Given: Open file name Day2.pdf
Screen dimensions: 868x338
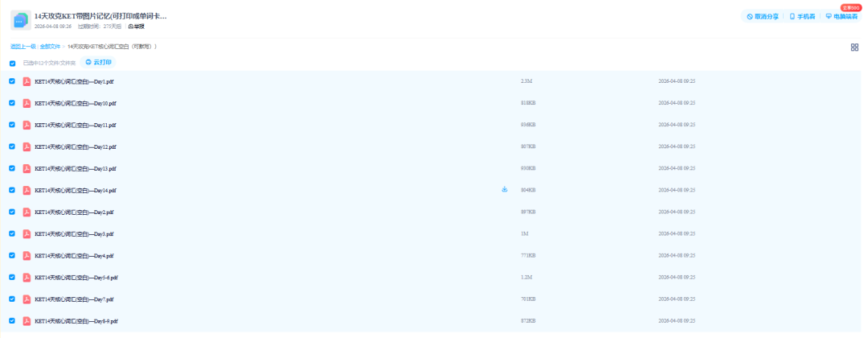Looking at the screenshot, I should click(74, 212).
